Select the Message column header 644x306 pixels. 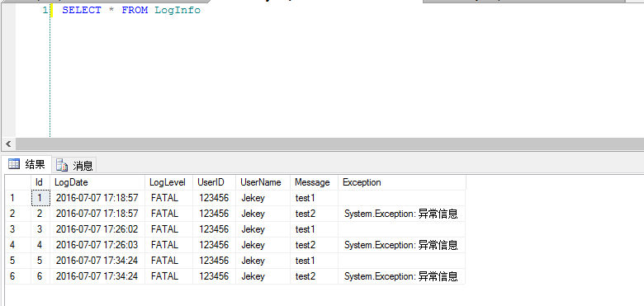pyautogui.click(x=315, y=182)
